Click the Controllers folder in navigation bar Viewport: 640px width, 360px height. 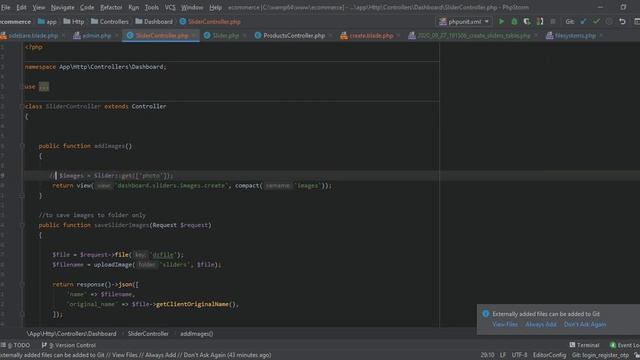109,22
